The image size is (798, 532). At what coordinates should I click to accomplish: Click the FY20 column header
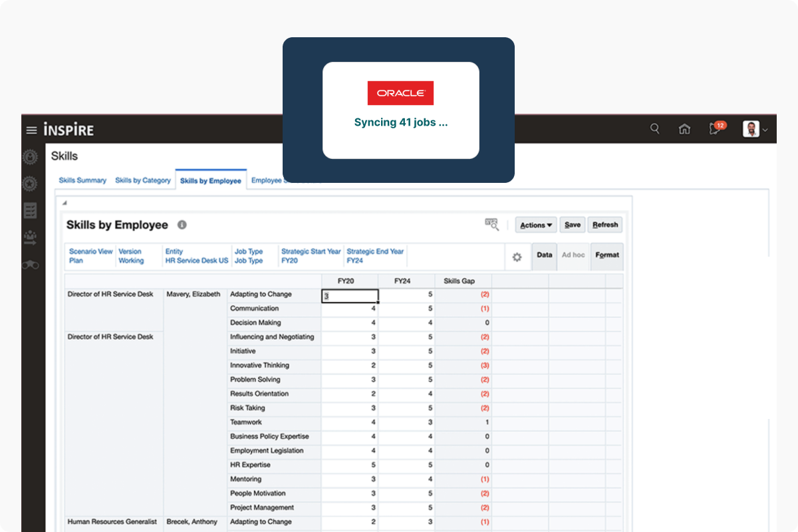pyautogui.click(x=350, y=281)
